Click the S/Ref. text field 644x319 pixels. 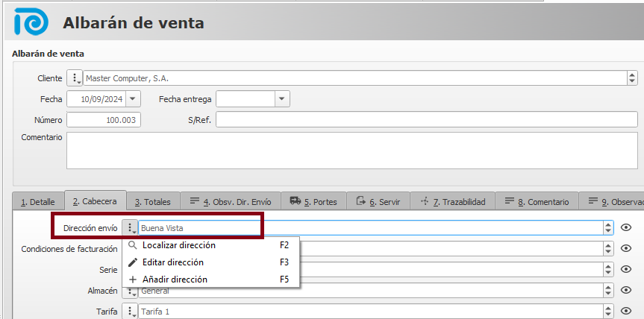point(426,120)
